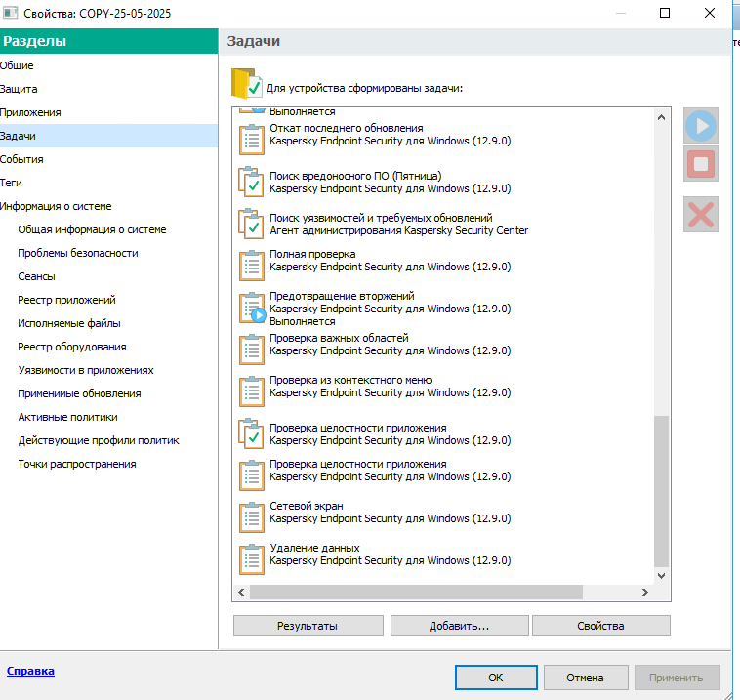Open Информация о системе section

[108, 206]
